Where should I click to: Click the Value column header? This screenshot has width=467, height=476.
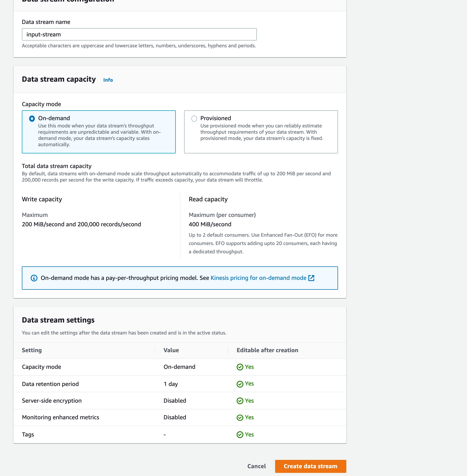[171, 350]
